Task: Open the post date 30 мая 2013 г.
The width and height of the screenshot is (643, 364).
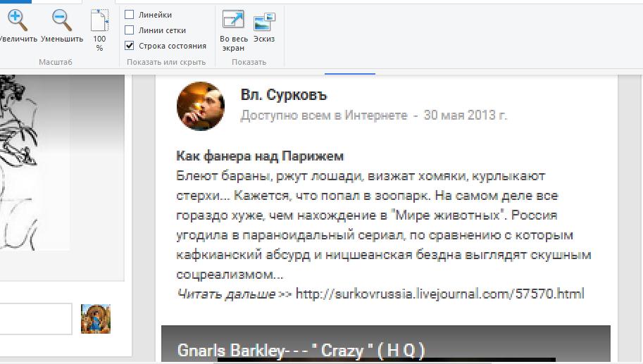Action: [x=465, y=115]
